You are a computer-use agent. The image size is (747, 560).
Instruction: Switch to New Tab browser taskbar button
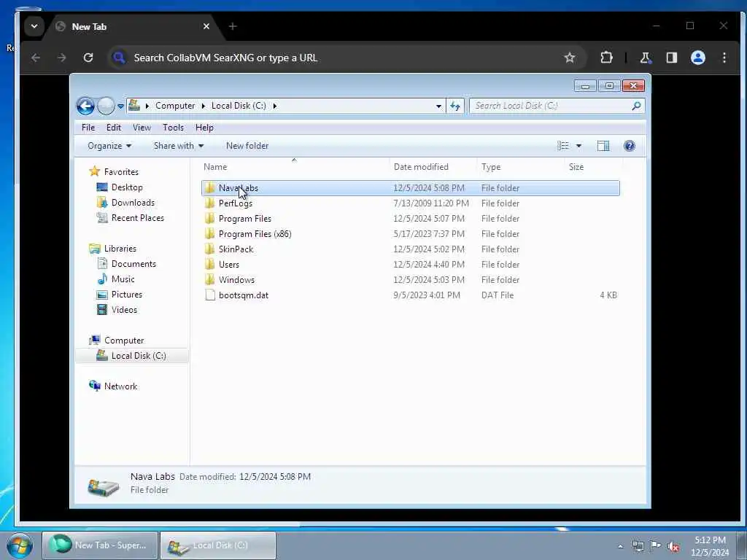(x=100, y=545)
